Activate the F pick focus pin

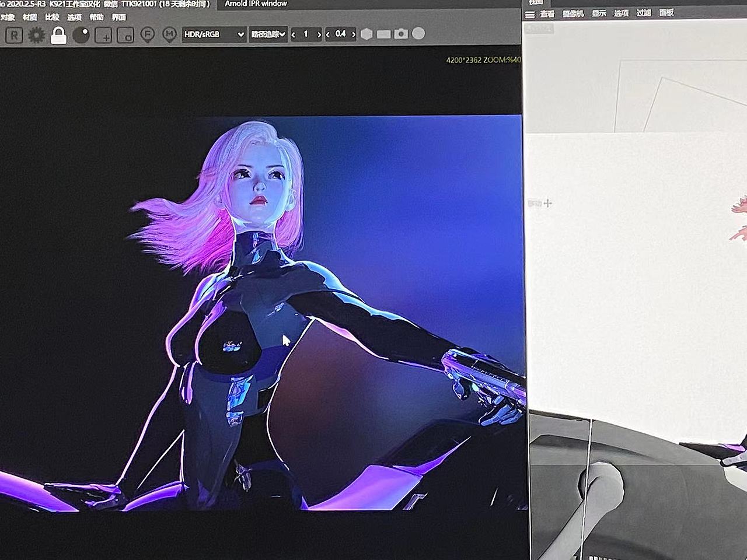point(147,35)
